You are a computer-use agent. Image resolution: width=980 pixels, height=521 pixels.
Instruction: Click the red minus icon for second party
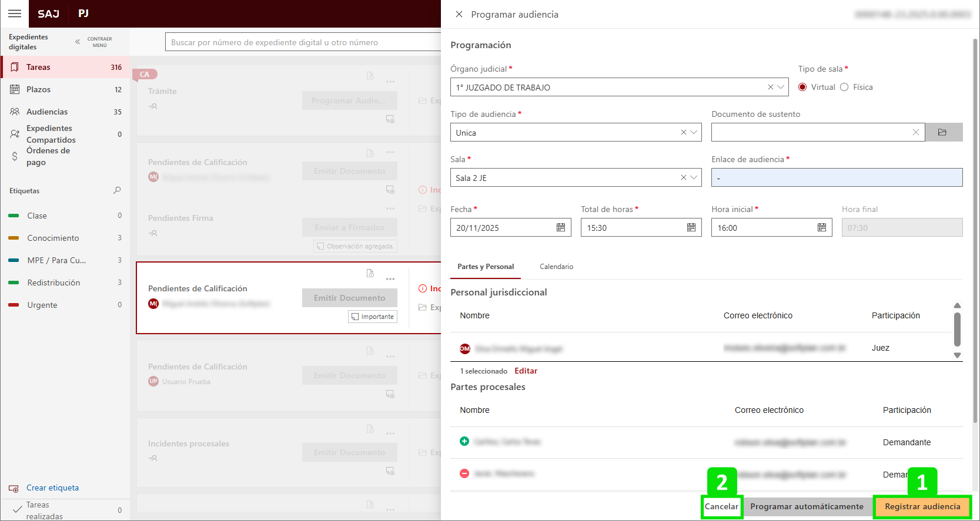click(464, 473)
